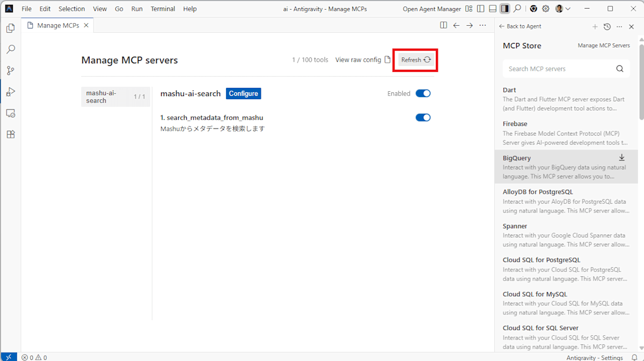Click Antigravity - Settings in status bar
The height and width of the screenshot is (361, 644).
point(595,357)
